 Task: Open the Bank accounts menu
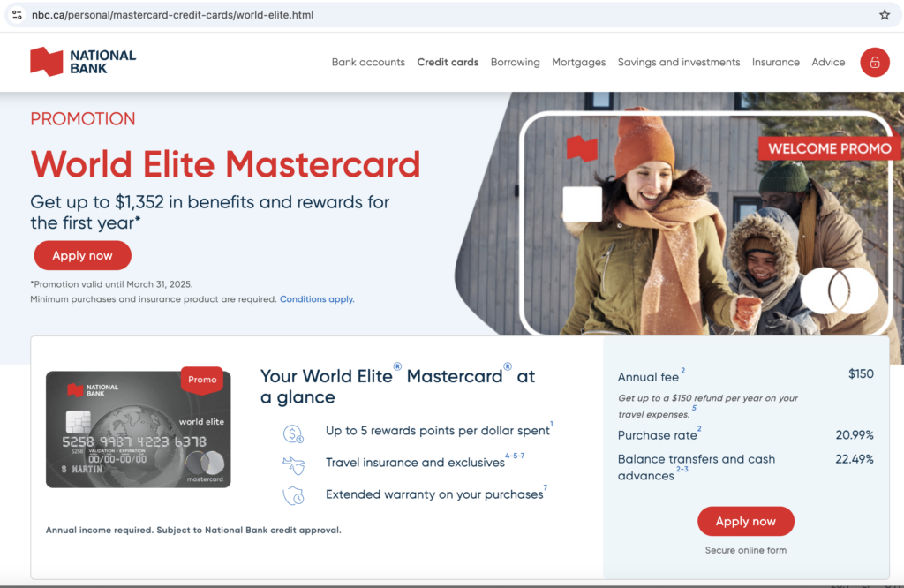[x=368, y=63]
